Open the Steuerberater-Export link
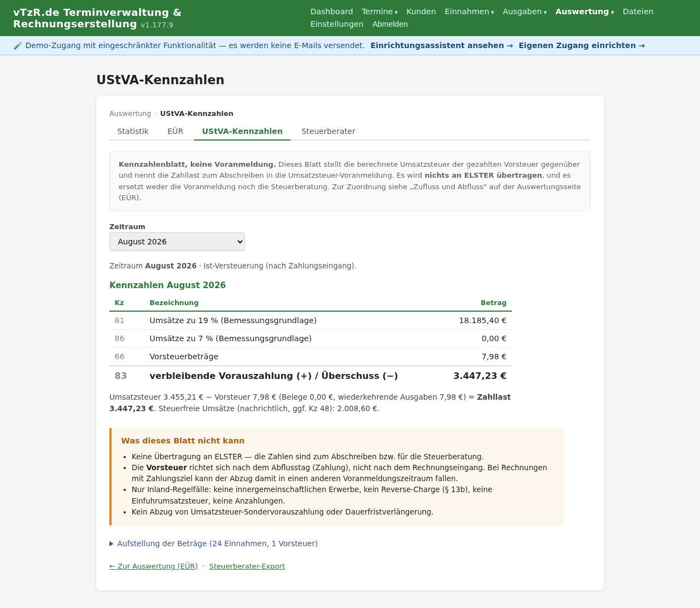Screen dimensions: 700x608 pyautogui.click(x=247, y=566)
